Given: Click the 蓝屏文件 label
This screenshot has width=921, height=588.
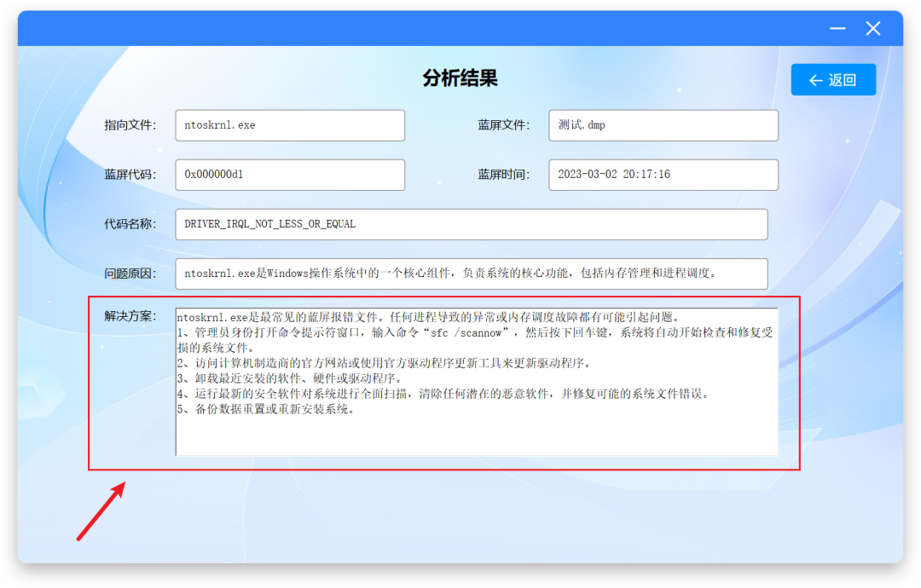Looking at the screenshot, I should pos(503,125).
